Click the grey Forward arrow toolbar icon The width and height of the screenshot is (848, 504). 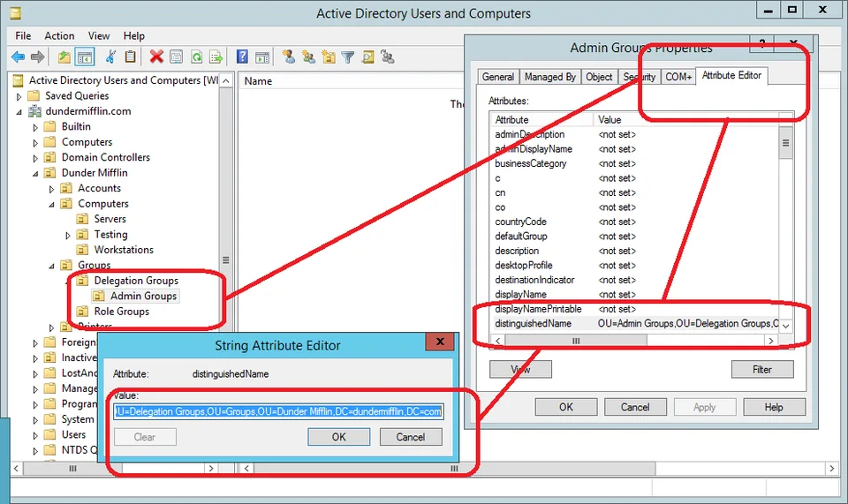click(x=37, y=56)
